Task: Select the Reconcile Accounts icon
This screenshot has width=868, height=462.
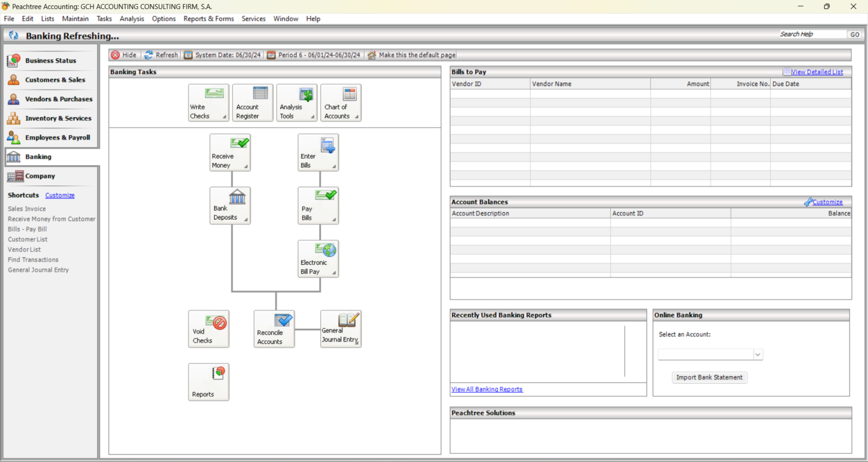Action: point(274,329)
